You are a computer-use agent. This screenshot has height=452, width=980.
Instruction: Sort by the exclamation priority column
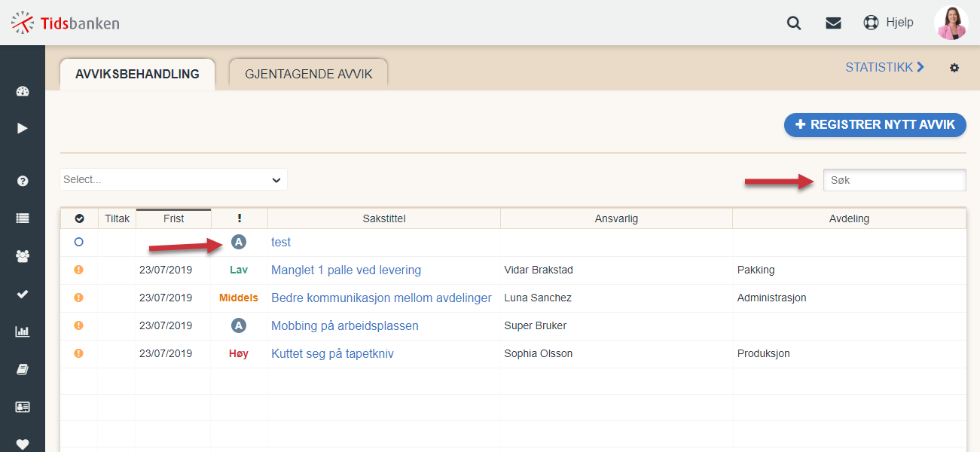pyautogui.click(x=239, y=218)
